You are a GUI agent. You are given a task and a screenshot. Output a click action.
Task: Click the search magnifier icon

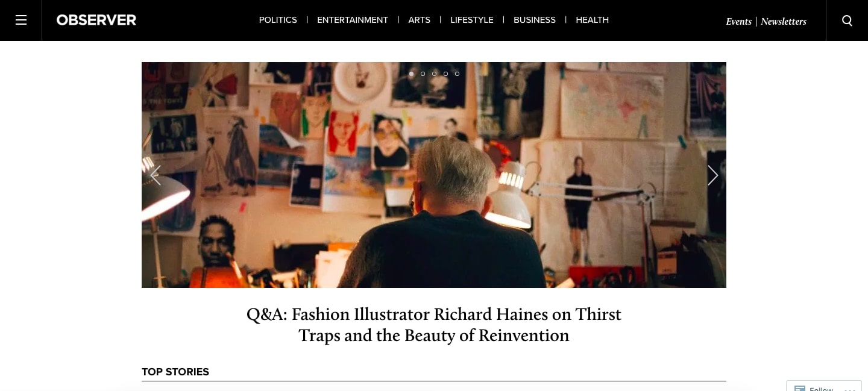[847, 20]
